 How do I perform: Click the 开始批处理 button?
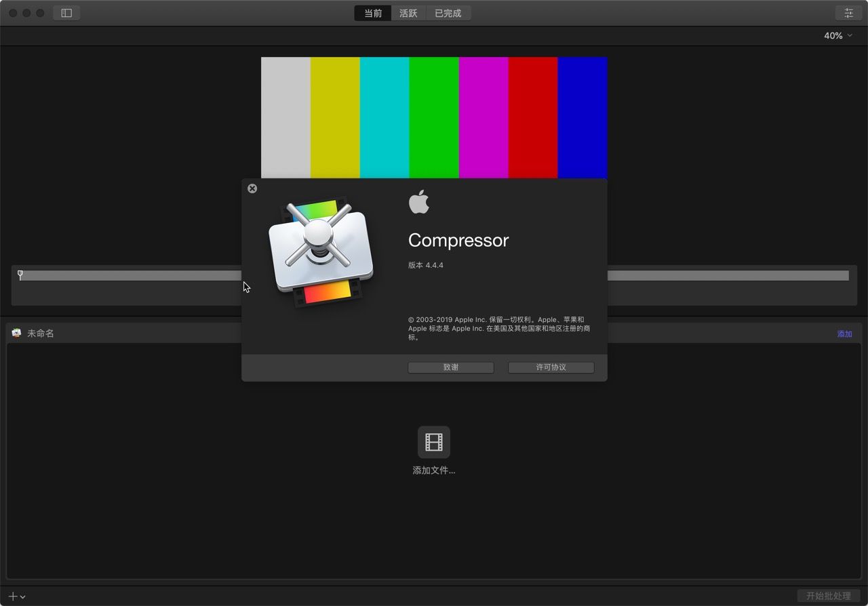click(x=828, y=597)
